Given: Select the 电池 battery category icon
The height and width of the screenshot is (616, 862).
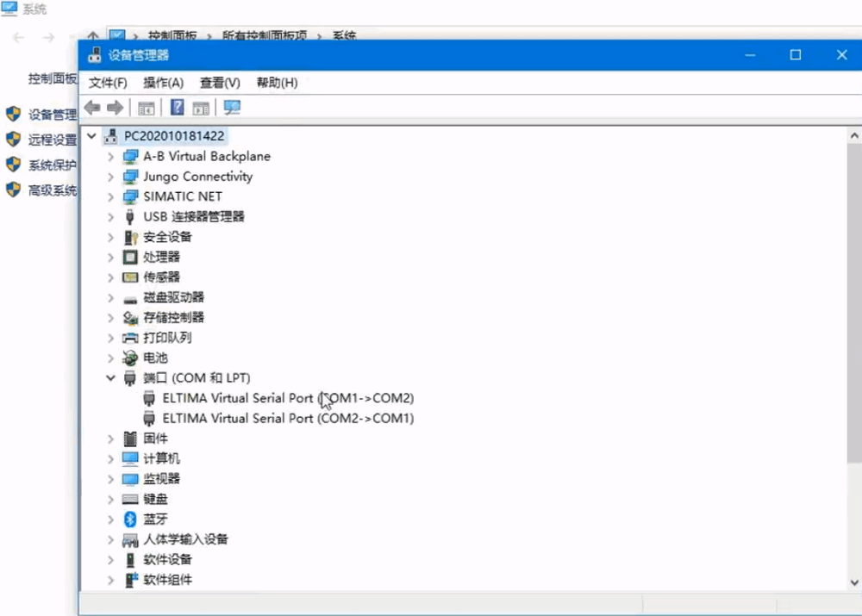Looking at the screenshot, I should click(x=130, y=358).
